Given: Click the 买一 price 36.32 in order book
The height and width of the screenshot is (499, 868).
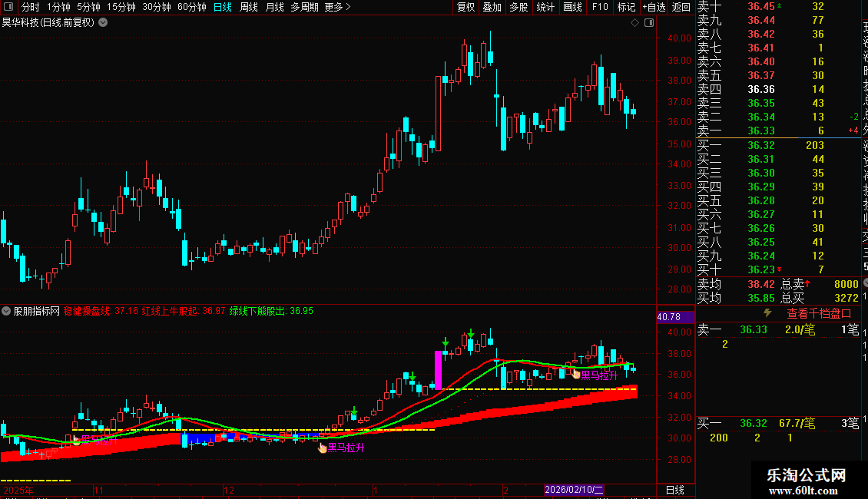Looking at the screenshot, I should pyautogui.click(x=760, y=146).
